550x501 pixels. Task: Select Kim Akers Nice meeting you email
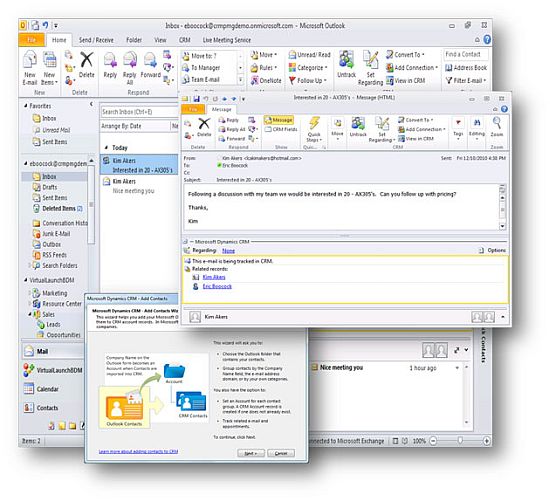tap(139, 186)
